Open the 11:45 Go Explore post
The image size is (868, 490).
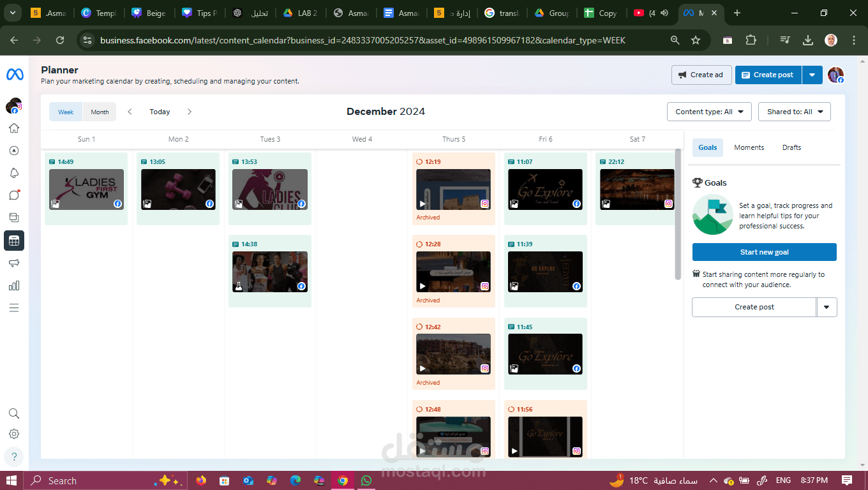click(545, 354)
